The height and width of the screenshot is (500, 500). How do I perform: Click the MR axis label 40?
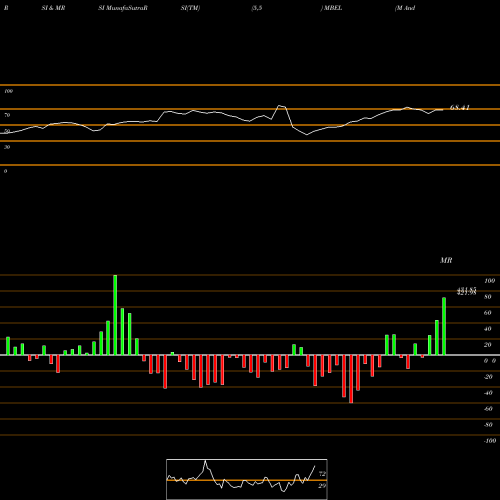[488, 329]
